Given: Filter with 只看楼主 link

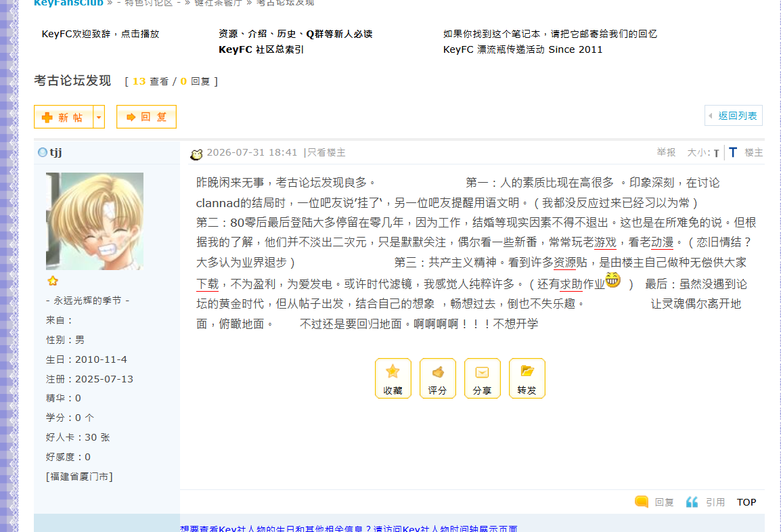Looking at the screenshot, I should [326, 152].
